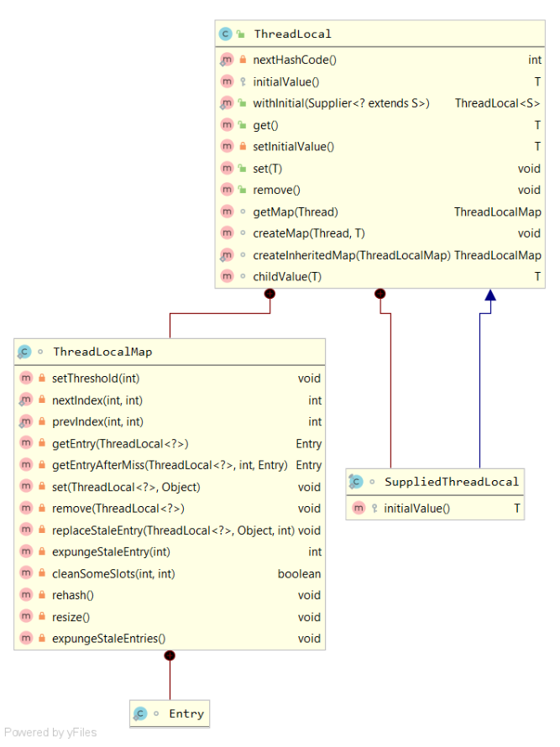This screenshot has height=747, width=560.
Task: Select prevIndex(int, int) method row
Action: click(x=170, y=421)
